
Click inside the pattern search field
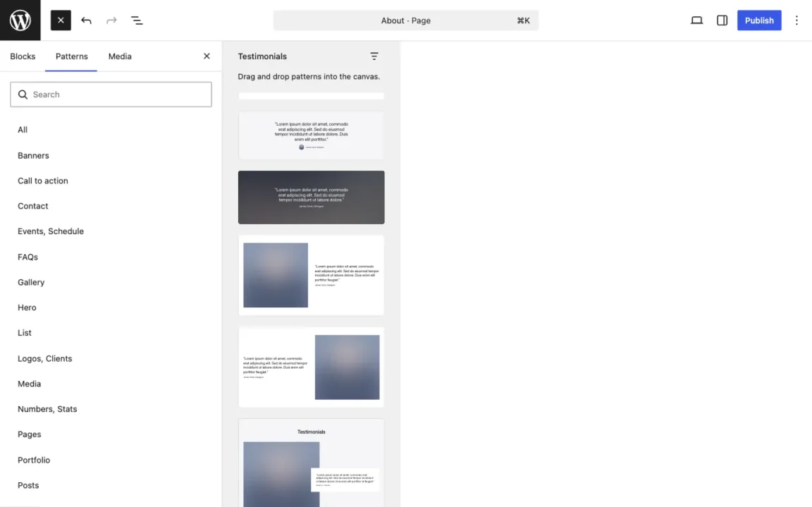pos(111,94)
